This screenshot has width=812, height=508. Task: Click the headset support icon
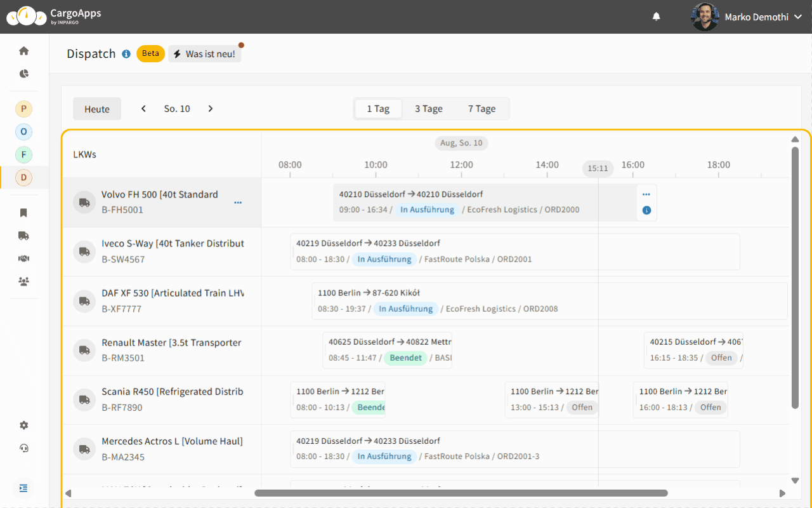(24, 448)
